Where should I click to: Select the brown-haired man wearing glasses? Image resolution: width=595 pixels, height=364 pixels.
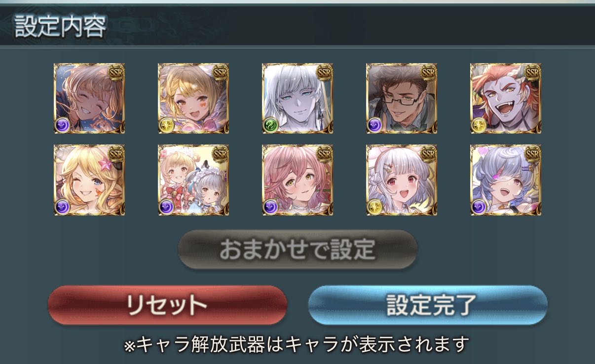pyautogui.click(x=402, y=99)
